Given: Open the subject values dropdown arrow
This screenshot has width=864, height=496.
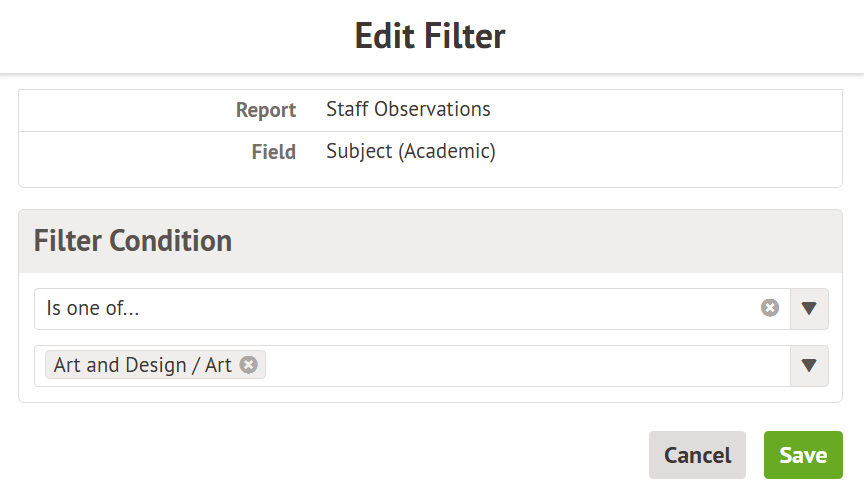Looking at the screenshot, I should coord(809,366).
